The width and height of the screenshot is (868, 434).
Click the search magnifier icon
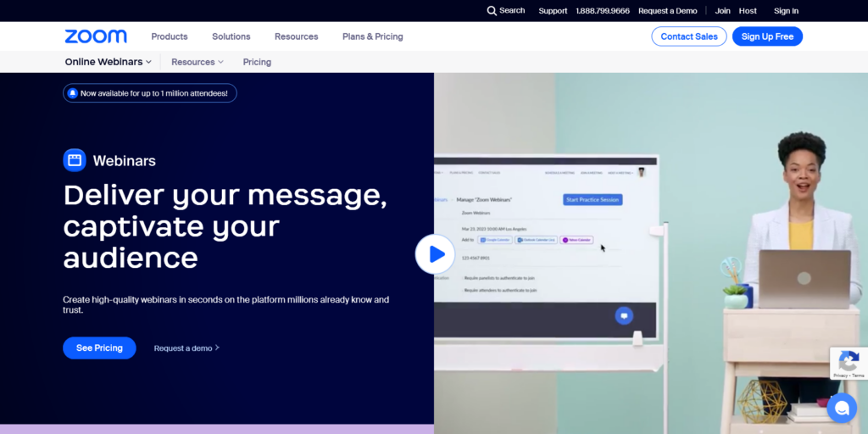492,10
